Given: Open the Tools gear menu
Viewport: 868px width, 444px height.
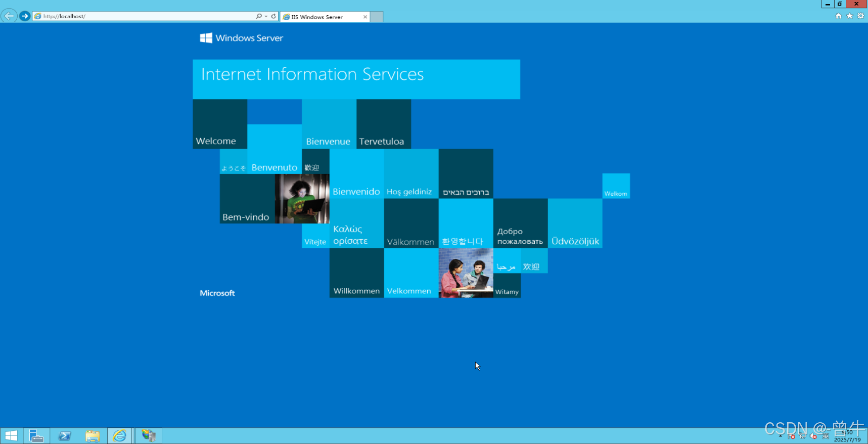Looking at the screenshot, I should tap(861, 16).
